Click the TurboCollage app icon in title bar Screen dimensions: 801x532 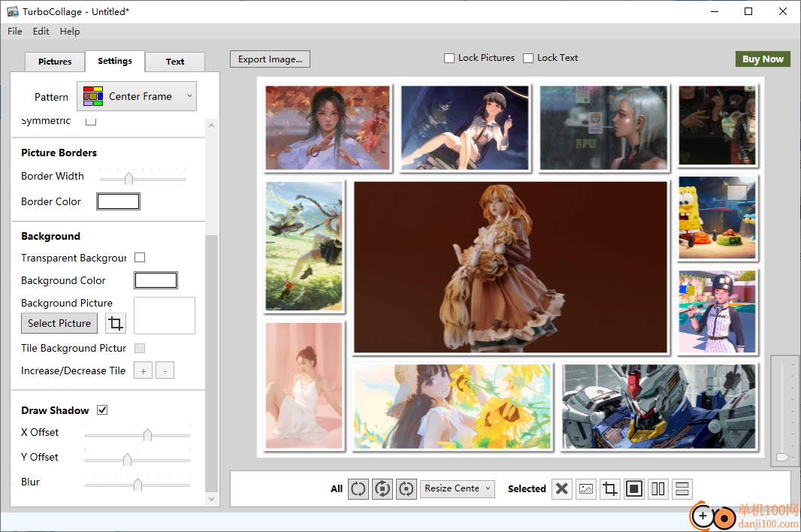[12, 11]
